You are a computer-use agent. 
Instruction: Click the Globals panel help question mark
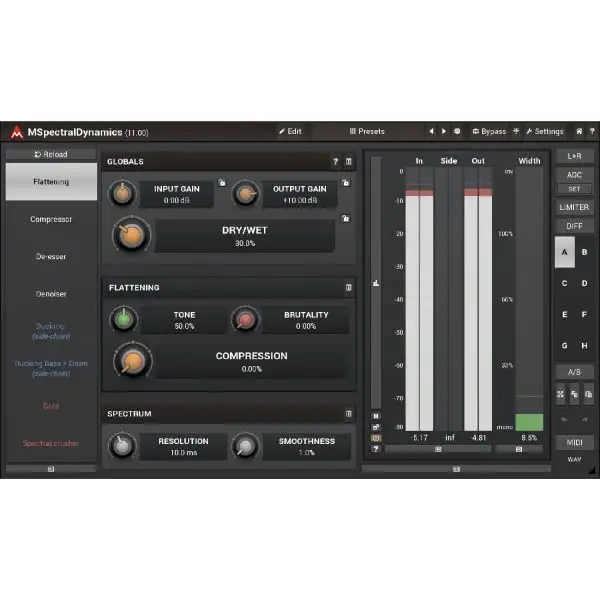(x=336, y=161)
